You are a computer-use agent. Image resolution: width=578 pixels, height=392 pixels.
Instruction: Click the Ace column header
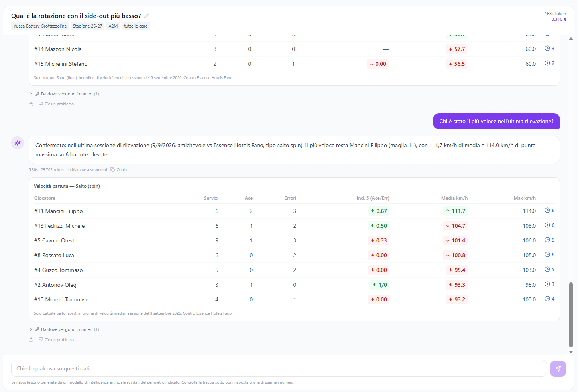tap(249, 198)
